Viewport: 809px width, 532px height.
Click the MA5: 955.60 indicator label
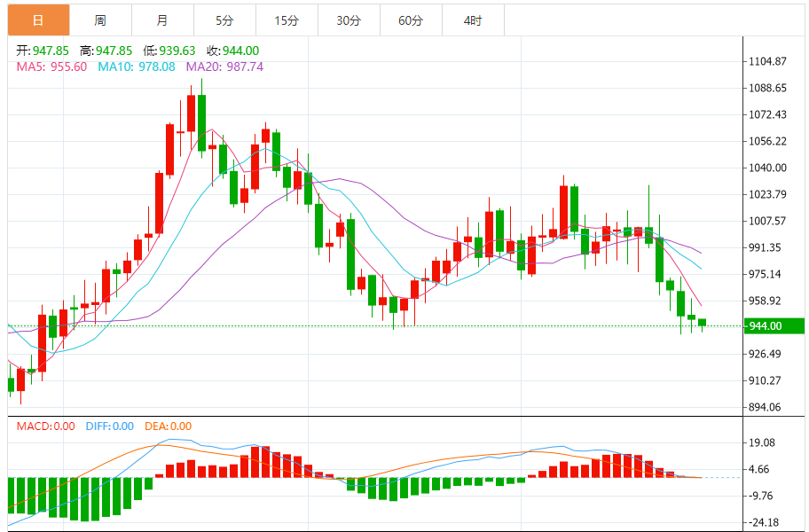(51, 66)
